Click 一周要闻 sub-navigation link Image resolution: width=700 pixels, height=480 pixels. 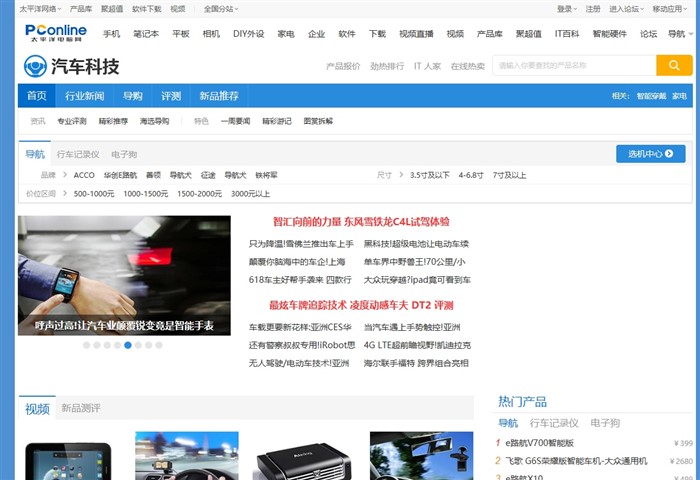[235, 121]
